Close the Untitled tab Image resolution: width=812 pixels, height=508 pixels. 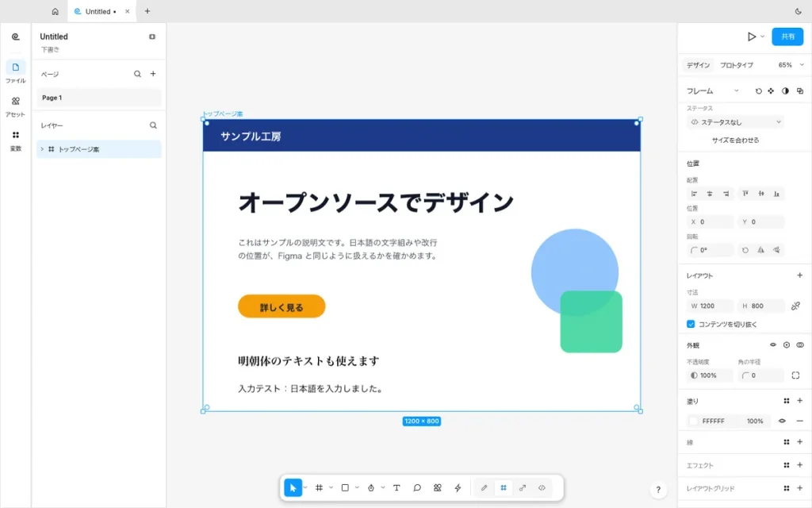(x=128, y=11)
